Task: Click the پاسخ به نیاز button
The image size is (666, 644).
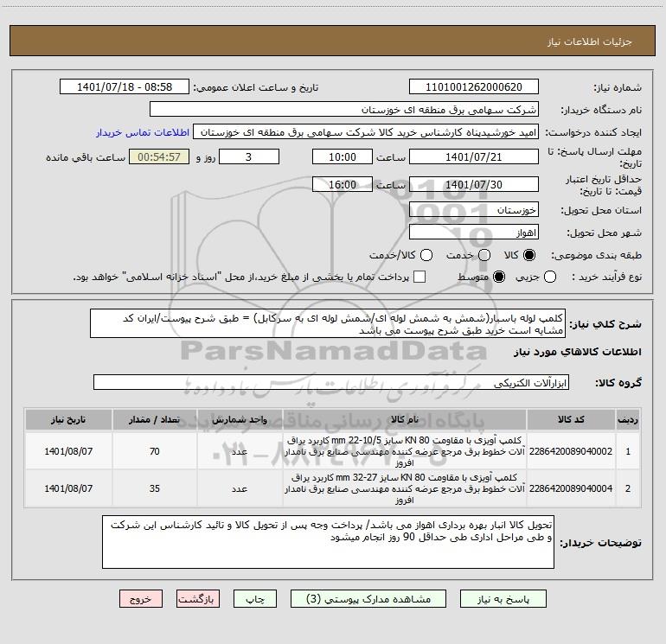Action: tap(503, 598)
